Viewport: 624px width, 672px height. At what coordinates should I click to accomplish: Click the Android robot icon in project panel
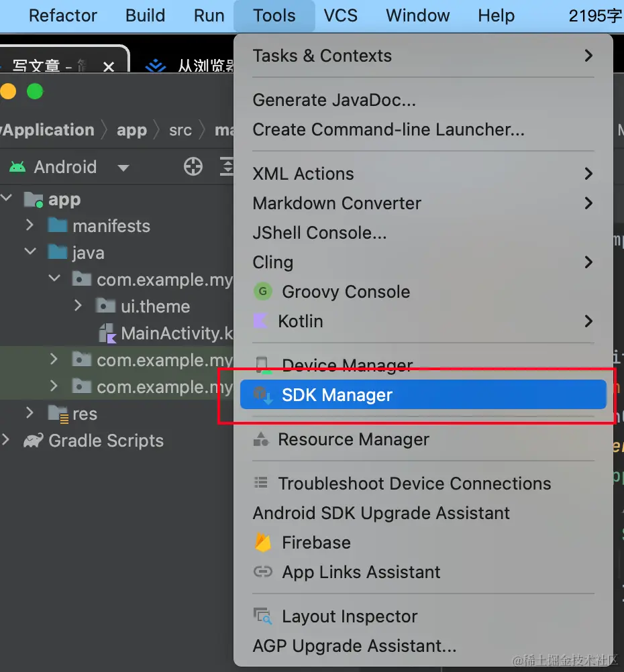click(x=17, y=167)
